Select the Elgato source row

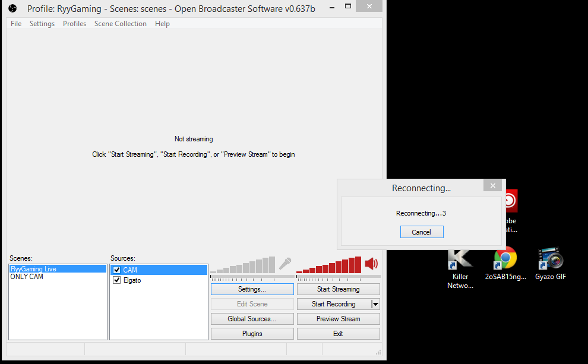159,280
